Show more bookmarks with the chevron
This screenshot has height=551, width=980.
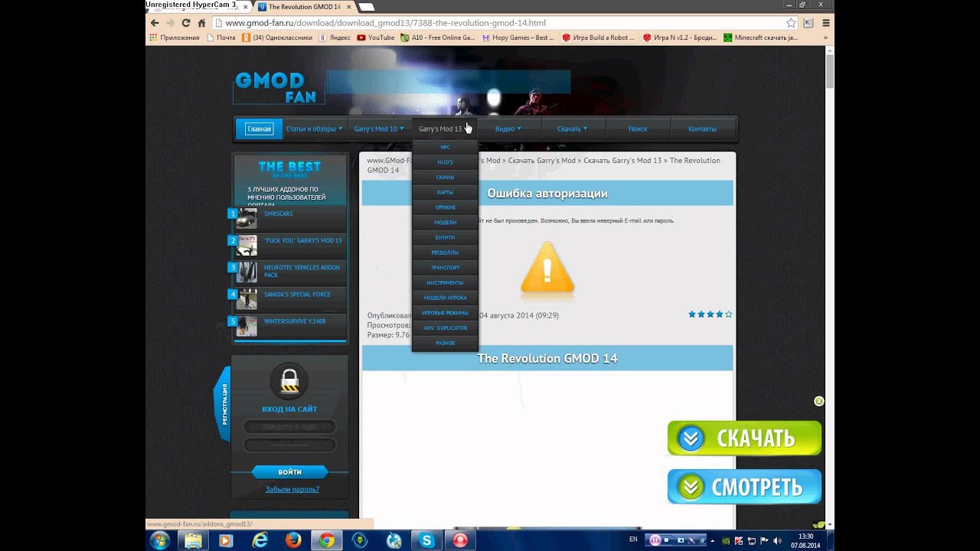tap(825, 37)
